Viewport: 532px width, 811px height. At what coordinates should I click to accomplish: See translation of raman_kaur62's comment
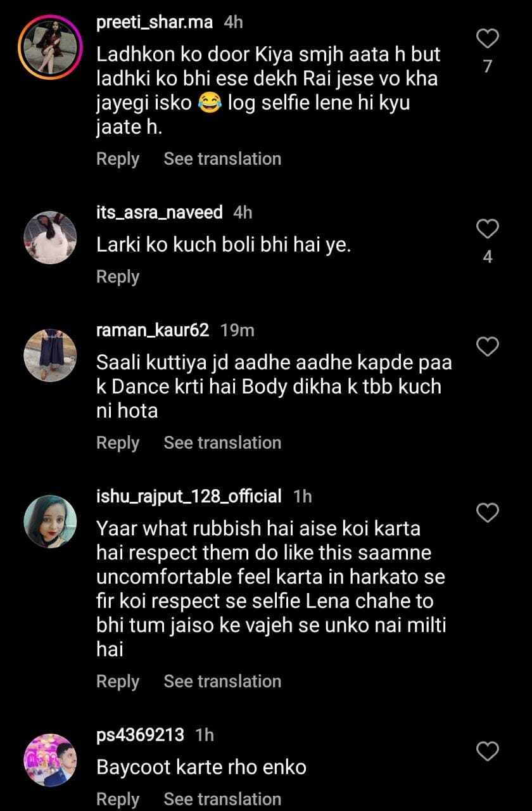(x=222, y=443)
